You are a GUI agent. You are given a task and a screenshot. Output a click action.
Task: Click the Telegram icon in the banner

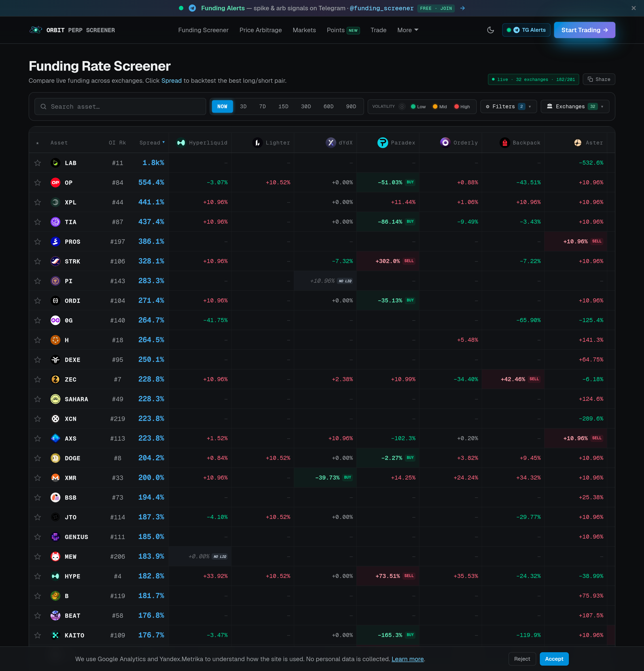(192, 8)
